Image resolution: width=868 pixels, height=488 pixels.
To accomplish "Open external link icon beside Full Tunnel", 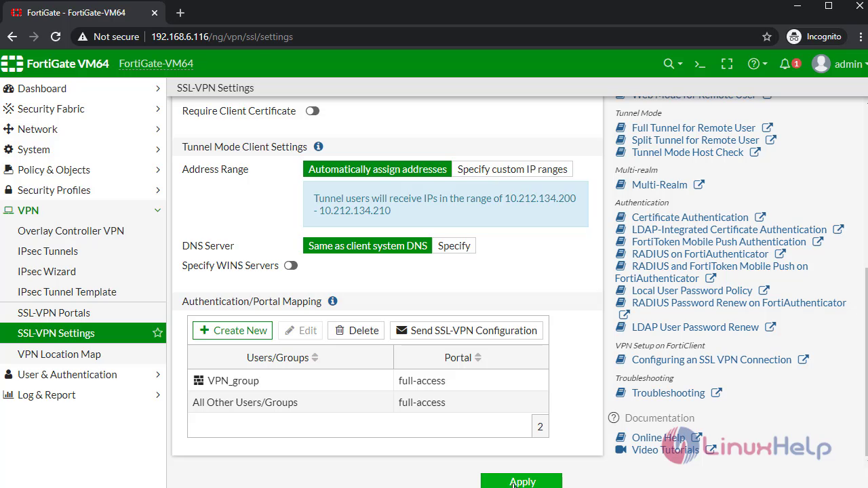I will click(x=767, y=127).
